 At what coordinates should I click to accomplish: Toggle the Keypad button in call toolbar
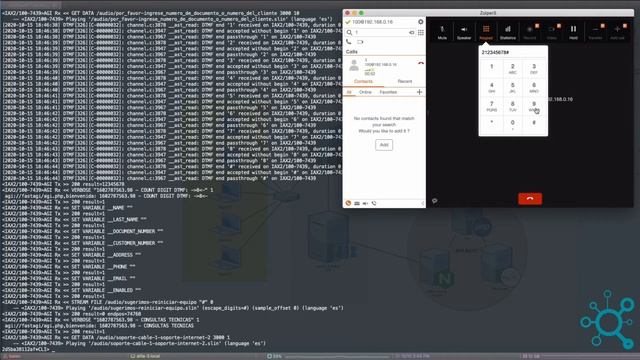[x=486, y=32]
